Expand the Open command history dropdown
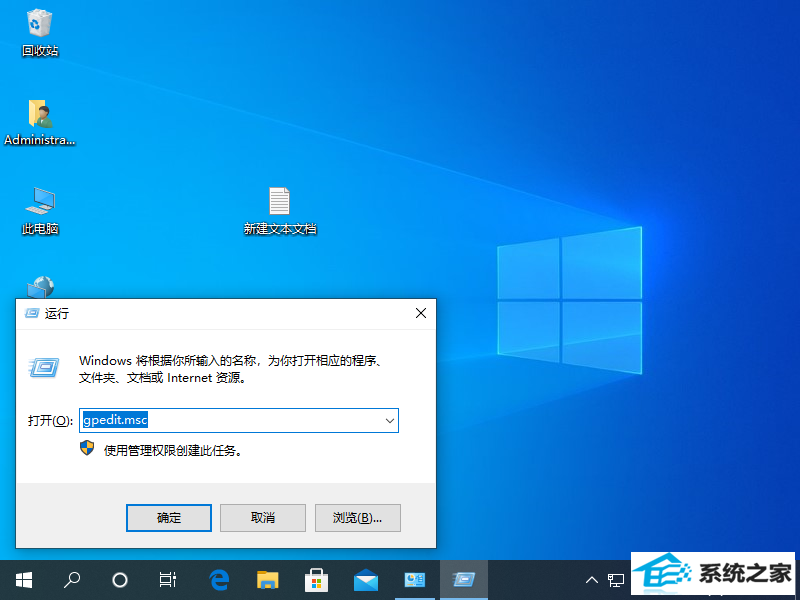The height and width of the screenshot is (600, 800). 390,420
